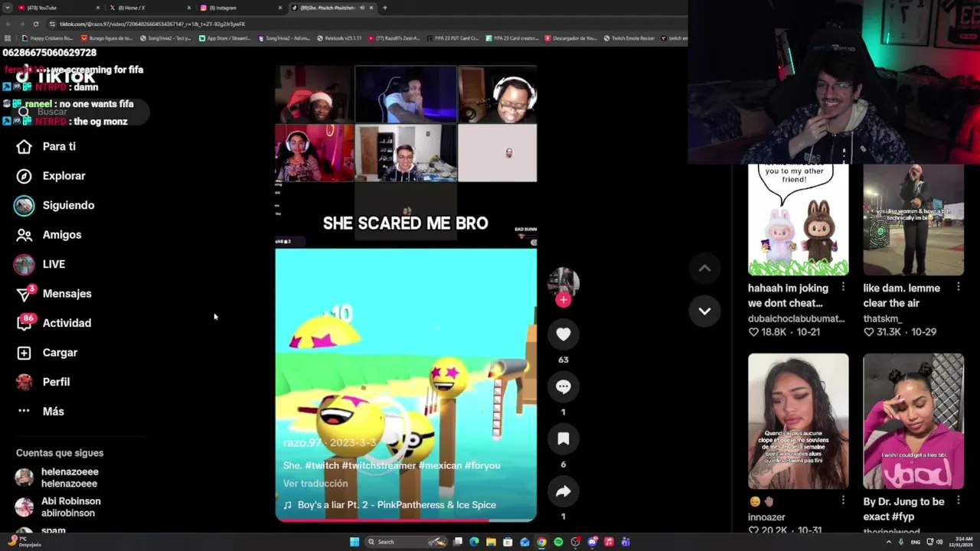980x551 pixels.
Task: Open File Explorer from the taskbar
Action: coord(491,542)
